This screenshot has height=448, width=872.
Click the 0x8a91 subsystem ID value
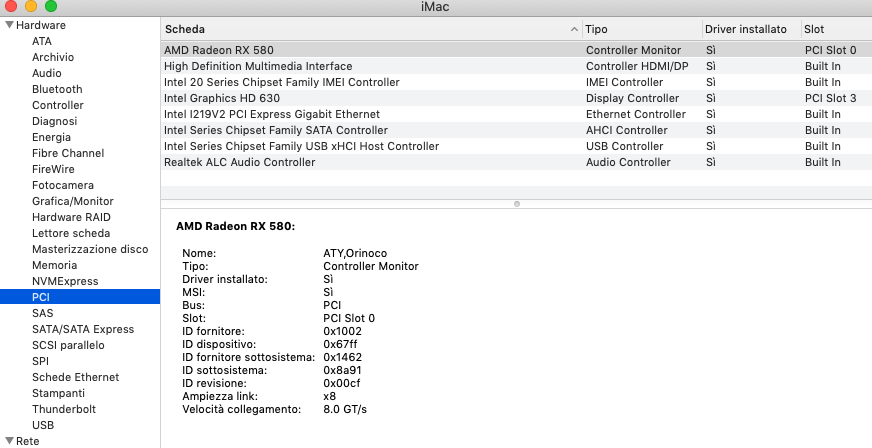click(343, 370)
